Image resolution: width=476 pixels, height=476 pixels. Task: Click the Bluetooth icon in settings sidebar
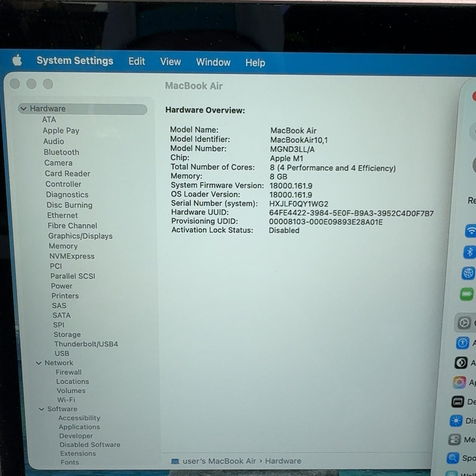click(x=470, y=252)
